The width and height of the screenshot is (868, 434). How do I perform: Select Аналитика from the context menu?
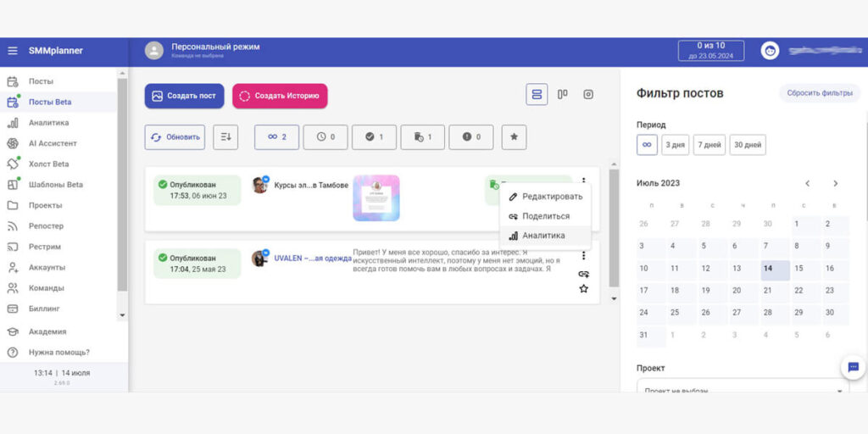[x=543, y=236]
